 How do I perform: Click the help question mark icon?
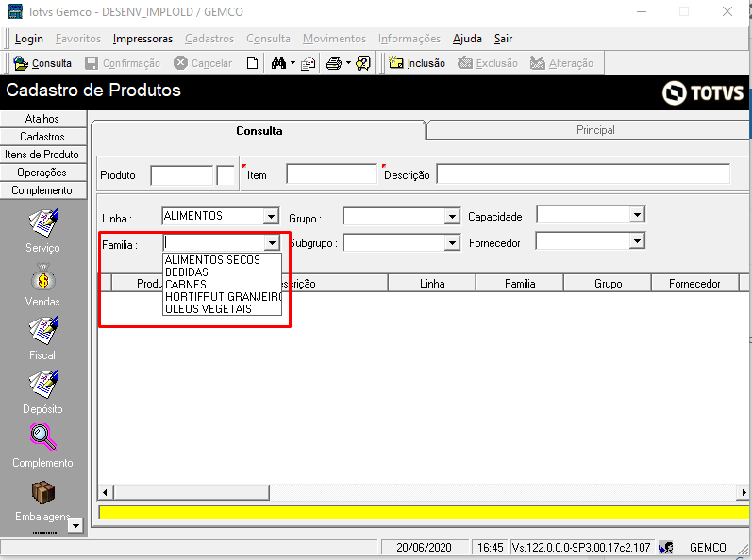click(x=363, y=63)
